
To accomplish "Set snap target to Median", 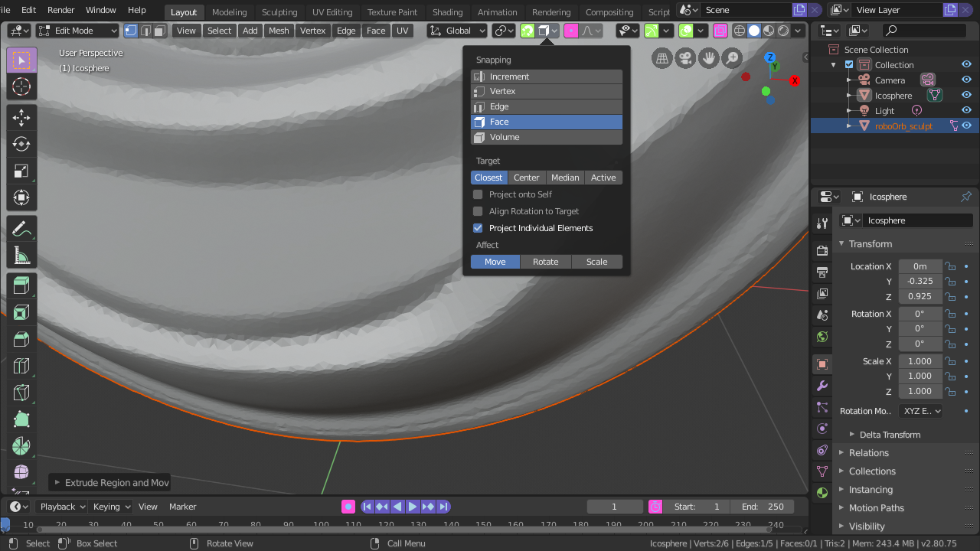I will (565, 178).
